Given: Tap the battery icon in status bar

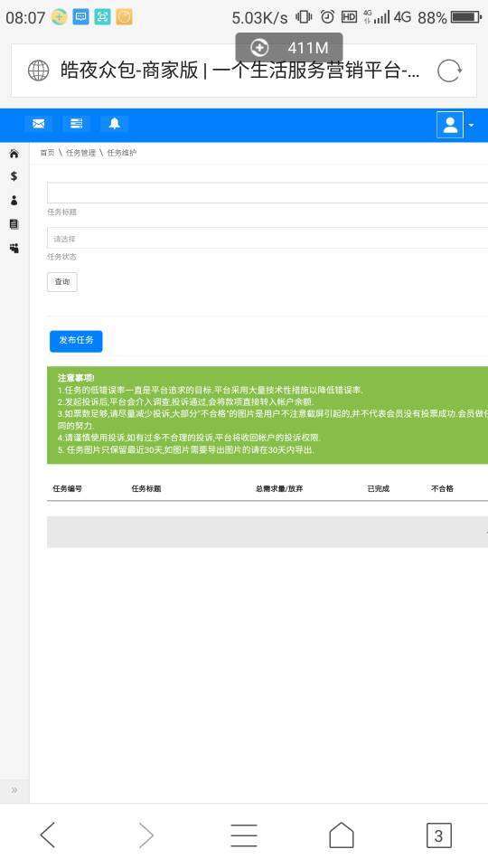Looking at the screenshot, I should pyautogui.click(x=466, y=17).
